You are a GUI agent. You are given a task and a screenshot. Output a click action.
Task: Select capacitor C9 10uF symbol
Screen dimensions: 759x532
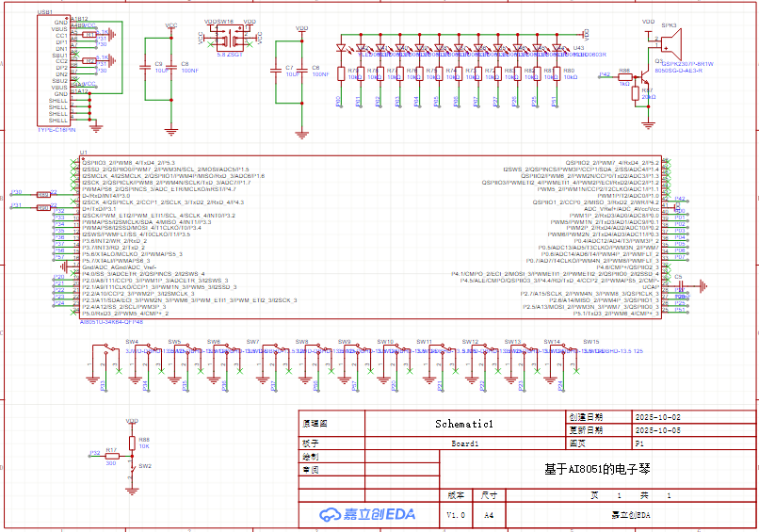[x=145, y=67]
